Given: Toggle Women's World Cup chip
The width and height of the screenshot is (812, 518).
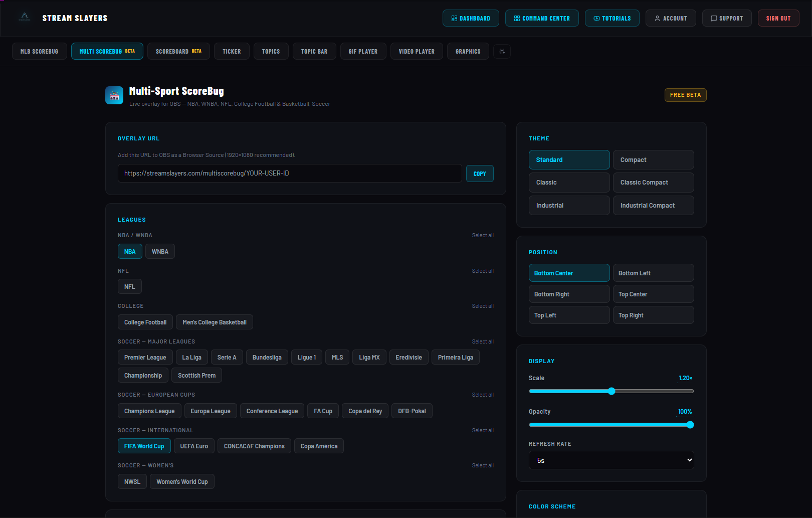Looking at the screenshot, I should click(182, 481).
